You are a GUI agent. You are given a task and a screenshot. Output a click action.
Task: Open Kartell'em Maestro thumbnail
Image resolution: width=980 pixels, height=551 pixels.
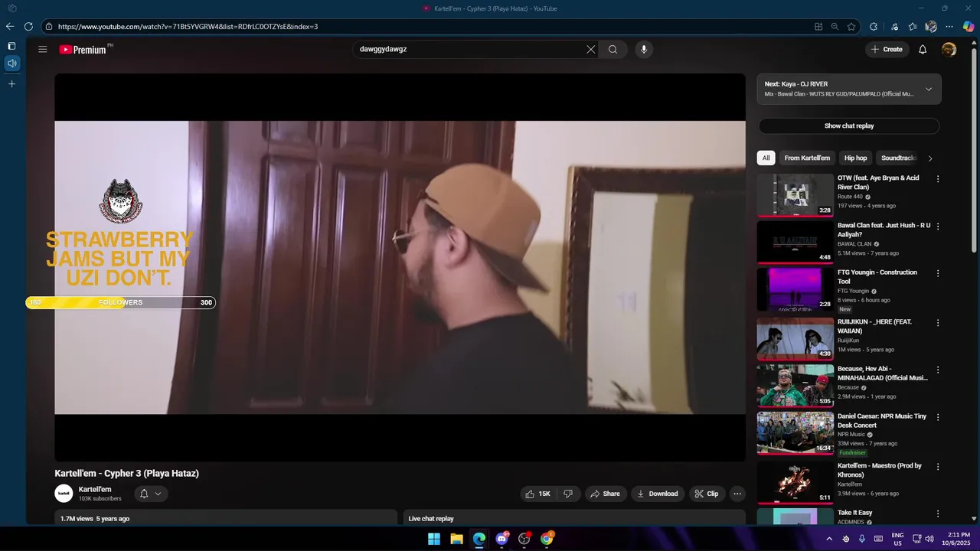point(795,483)
